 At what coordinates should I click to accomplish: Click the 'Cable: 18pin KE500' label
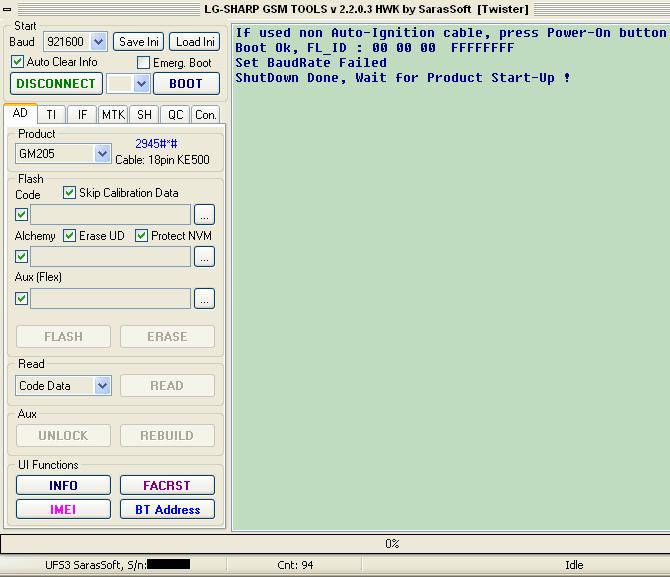click(162, 160)
